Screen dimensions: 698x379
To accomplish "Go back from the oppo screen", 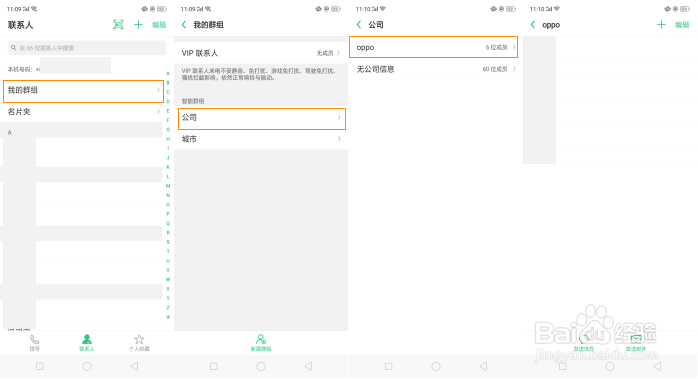I will tap(532, 25).
